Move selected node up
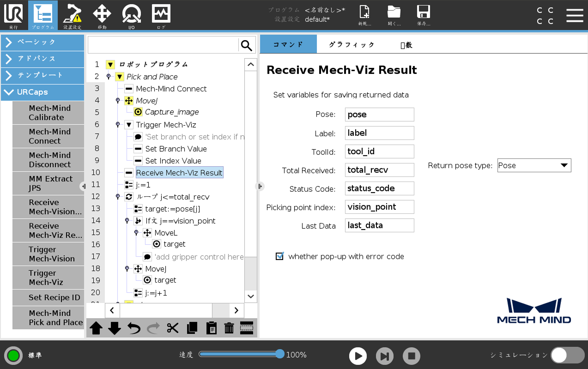The image size is (588, 369). (96, 328)
